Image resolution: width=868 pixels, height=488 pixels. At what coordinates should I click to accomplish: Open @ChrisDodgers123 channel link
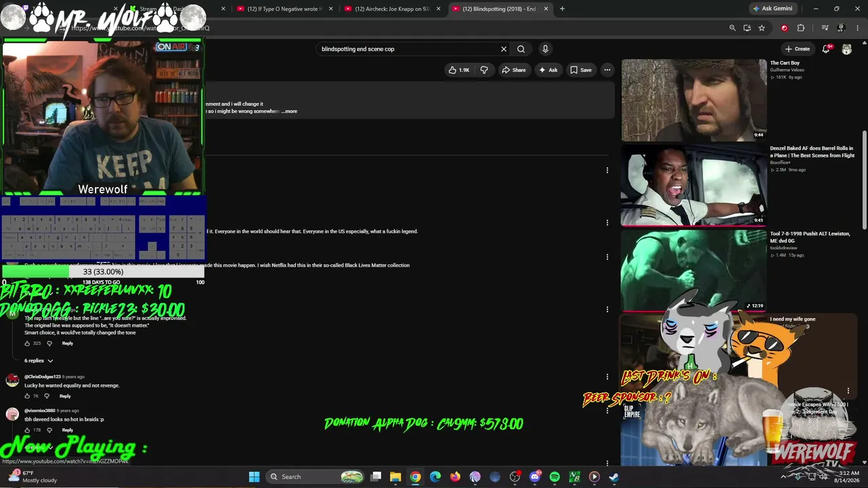[43, 377]
